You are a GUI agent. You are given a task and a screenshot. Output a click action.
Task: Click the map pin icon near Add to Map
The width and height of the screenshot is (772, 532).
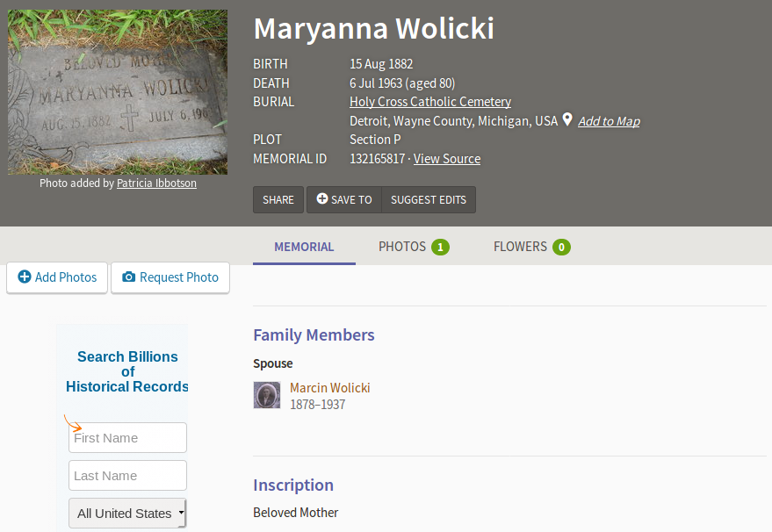pos(567,119)
